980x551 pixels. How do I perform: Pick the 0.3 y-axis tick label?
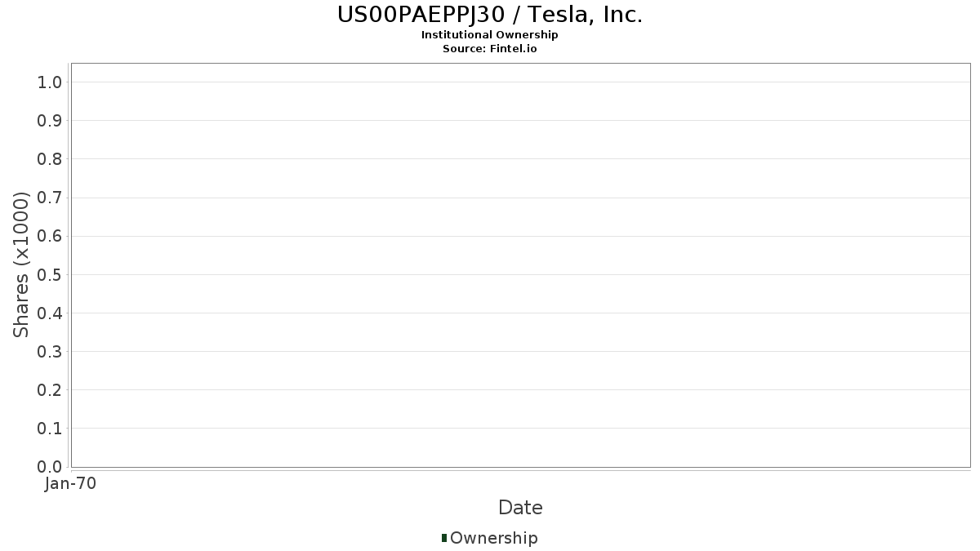50,352
